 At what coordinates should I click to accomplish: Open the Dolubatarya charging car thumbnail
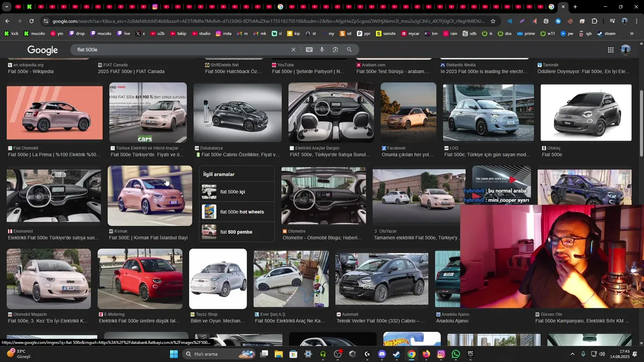coord(237,113)
